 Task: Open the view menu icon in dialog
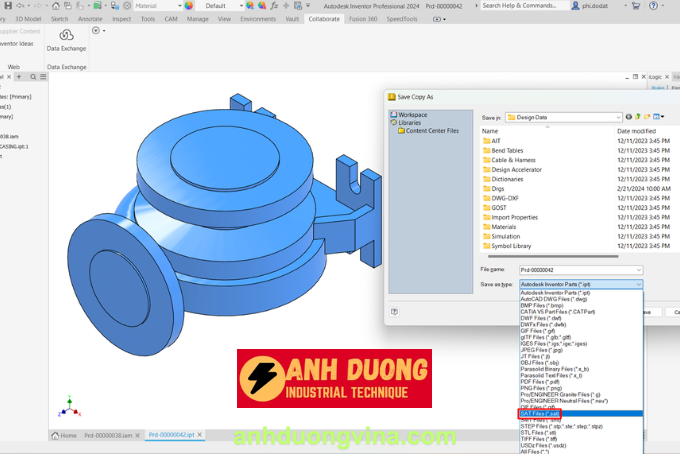[659, 117]
